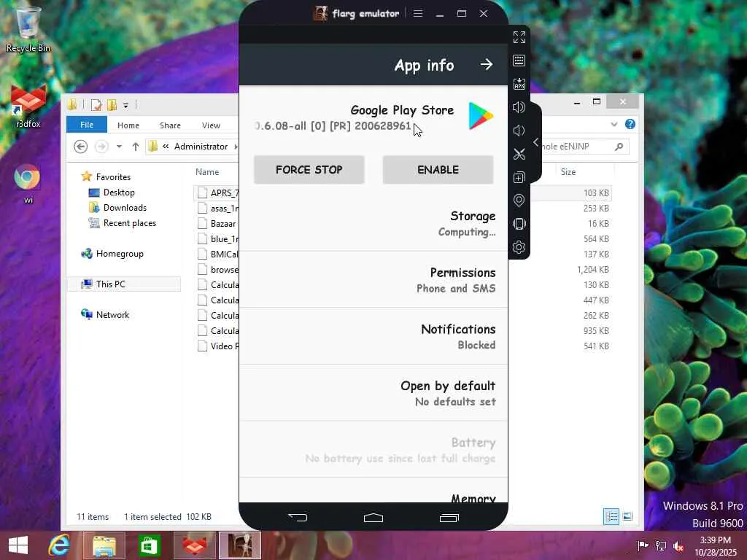Click muted volume icon in system tray
This screenshot has width=747, height=560.
click(678, 545)
